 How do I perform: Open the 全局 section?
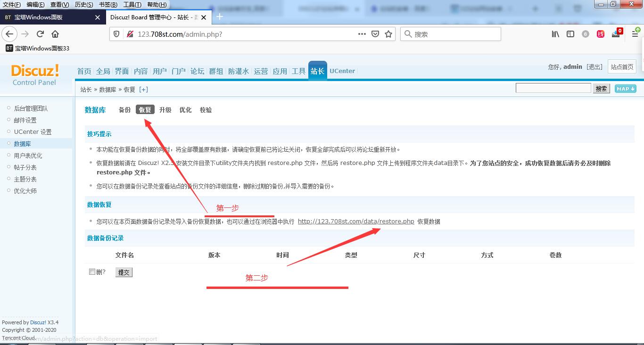[x=103, y=71]
